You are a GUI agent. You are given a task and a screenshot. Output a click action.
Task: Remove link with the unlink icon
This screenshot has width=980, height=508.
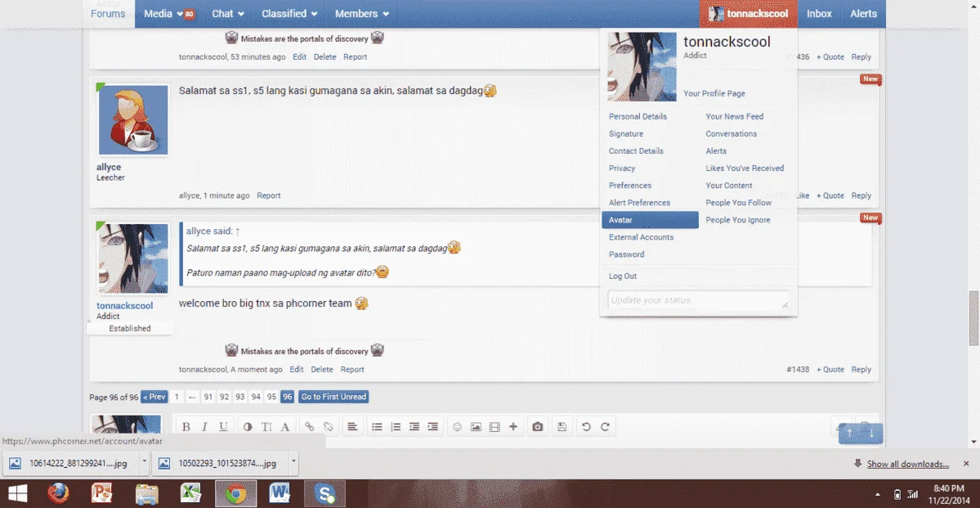coord(328,427)
